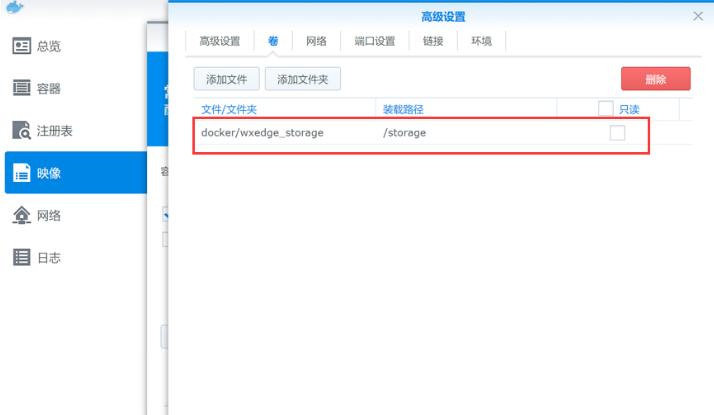The height and width of the screenshot is (415, 714).
Task: Switch to the 环境 tab
Action: pos(481,41)
